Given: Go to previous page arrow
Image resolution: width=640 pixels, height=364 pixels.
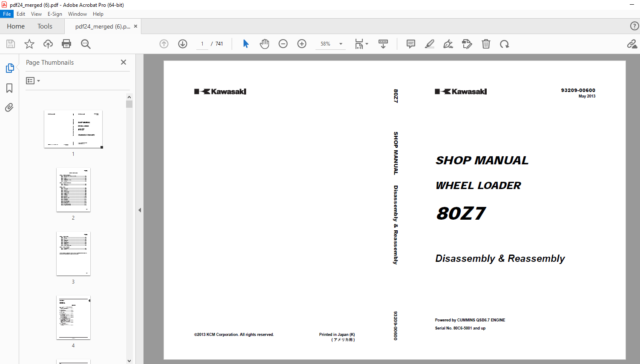Looking at the screenshot, I should 164,44.
